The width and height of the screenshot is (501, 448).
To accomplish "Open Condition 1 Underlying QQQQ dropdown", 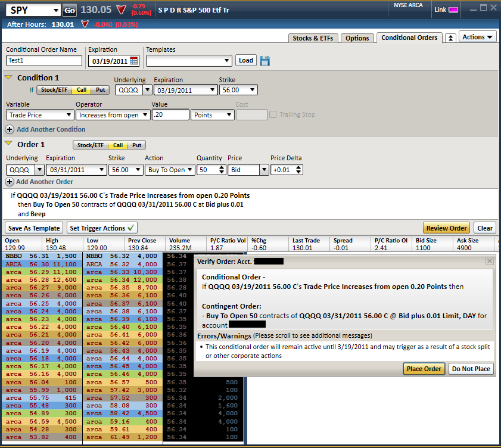I will click(x=147, y=90).
